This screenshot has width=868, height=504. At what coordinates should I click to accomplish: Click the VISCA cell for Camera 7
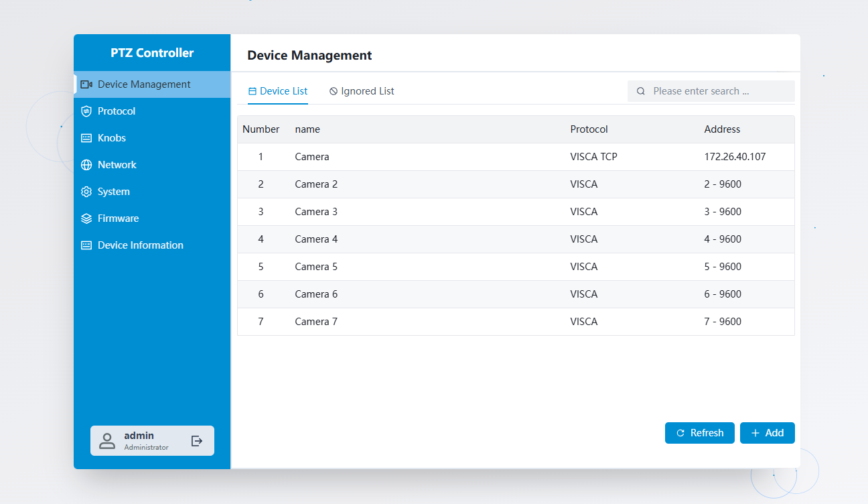pyautogui.click(x=584, y=322)
